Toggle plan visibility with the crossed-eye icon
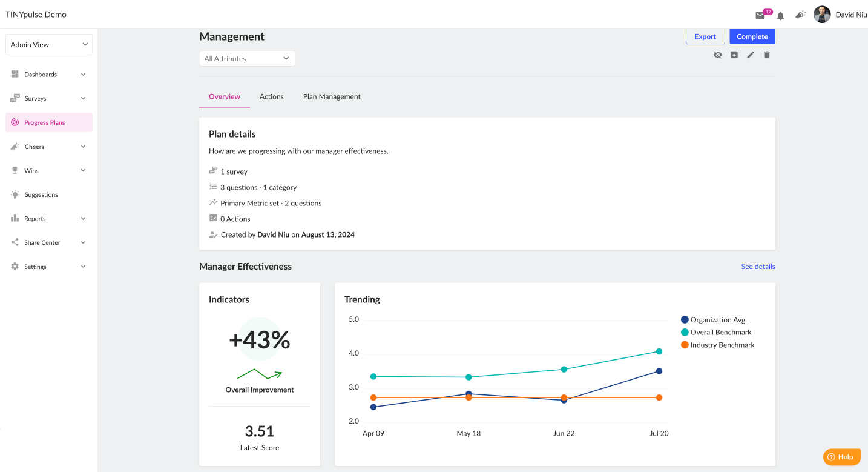The height and width of the screenshot is (472, 868). pos(718,55)
